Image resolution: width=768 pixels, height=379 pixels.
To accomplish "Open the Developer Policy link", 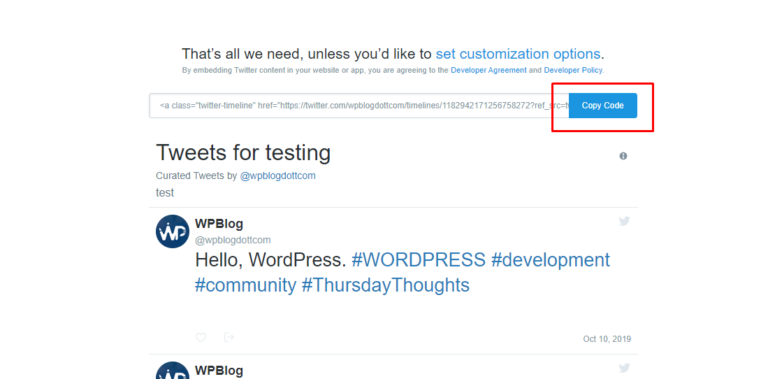I will tap(573, 70).
